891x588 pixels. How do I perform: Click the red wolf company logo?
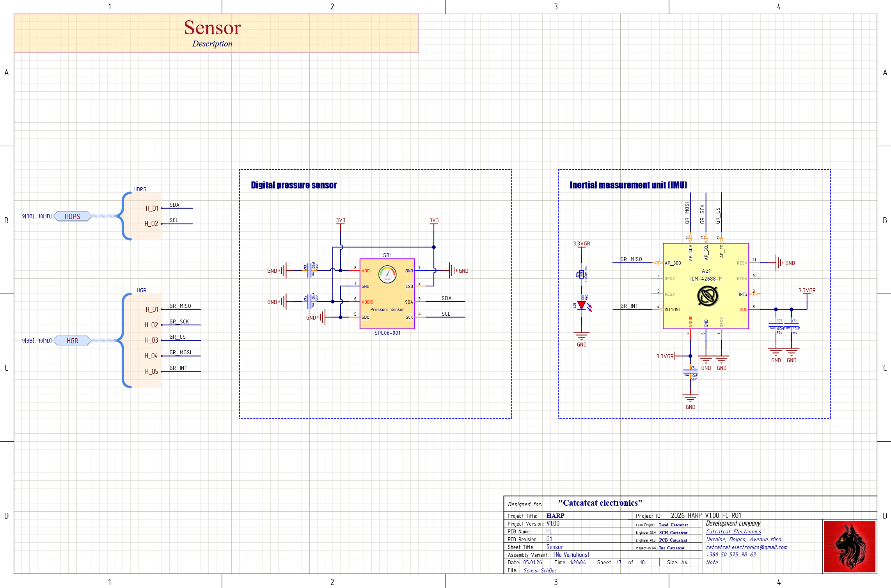pyautogui.click(x=849, y=547)
